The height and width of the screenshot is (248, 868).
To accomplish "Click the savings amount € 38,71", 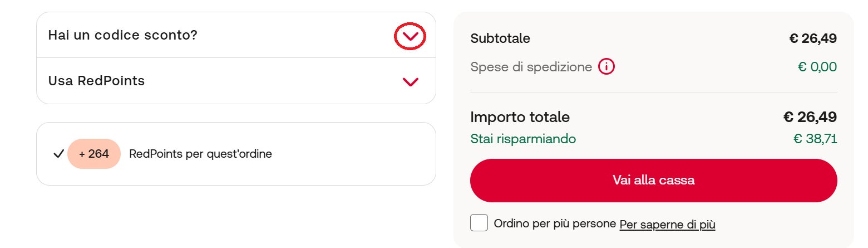I will coord(815,139).
